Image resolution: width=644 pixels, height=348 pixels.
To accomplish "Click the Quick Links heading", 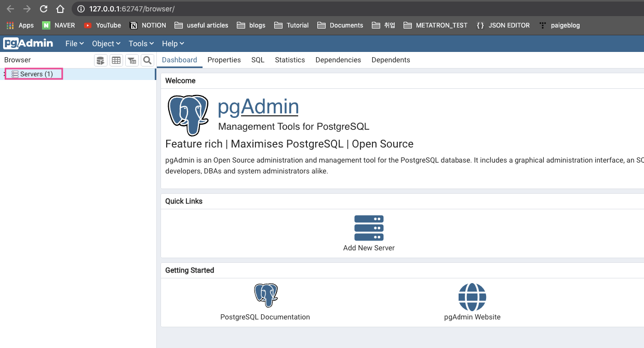I will tap(184, 201).
